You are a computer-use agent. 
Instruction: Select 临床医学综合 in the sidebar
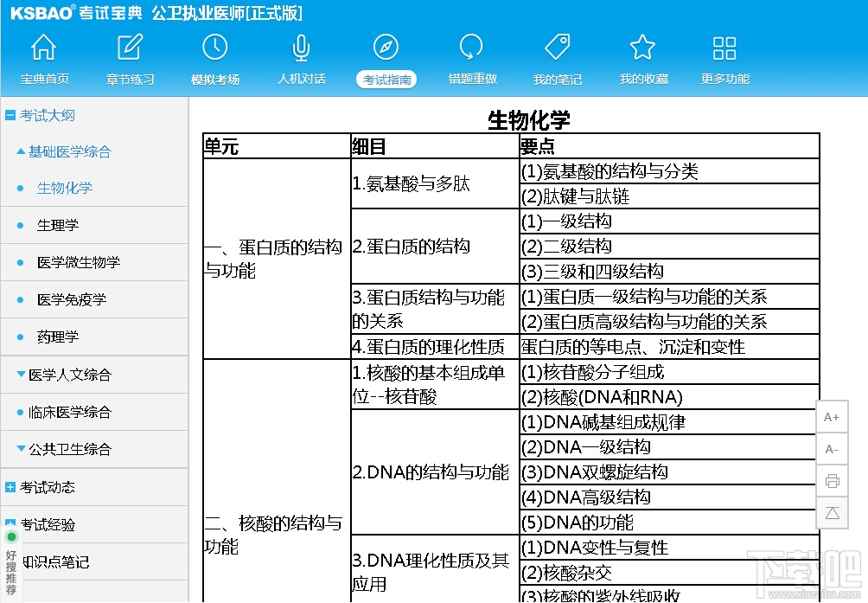click(70, 412)
